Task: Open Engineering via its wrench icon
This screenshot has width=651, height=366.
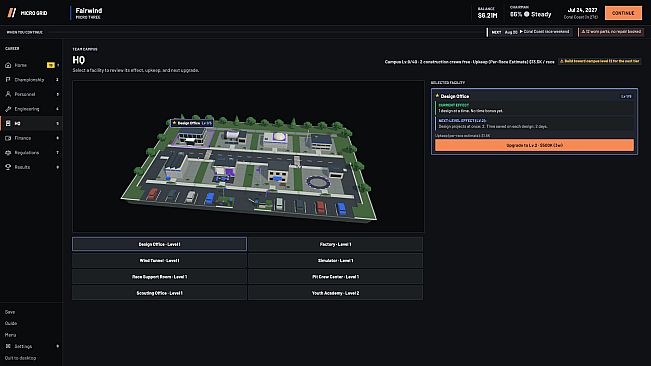Action: (x=8, y=109)
